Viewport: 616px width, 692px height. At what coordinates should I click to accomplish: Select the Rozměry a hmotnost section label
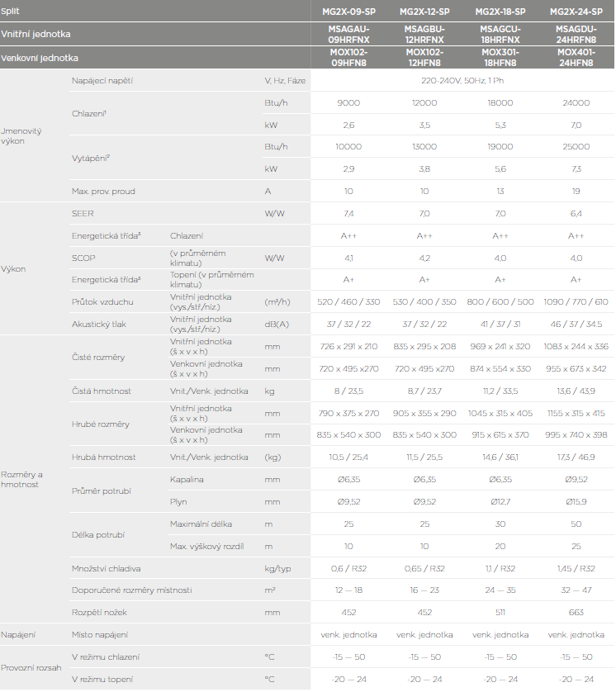(22, 479)
